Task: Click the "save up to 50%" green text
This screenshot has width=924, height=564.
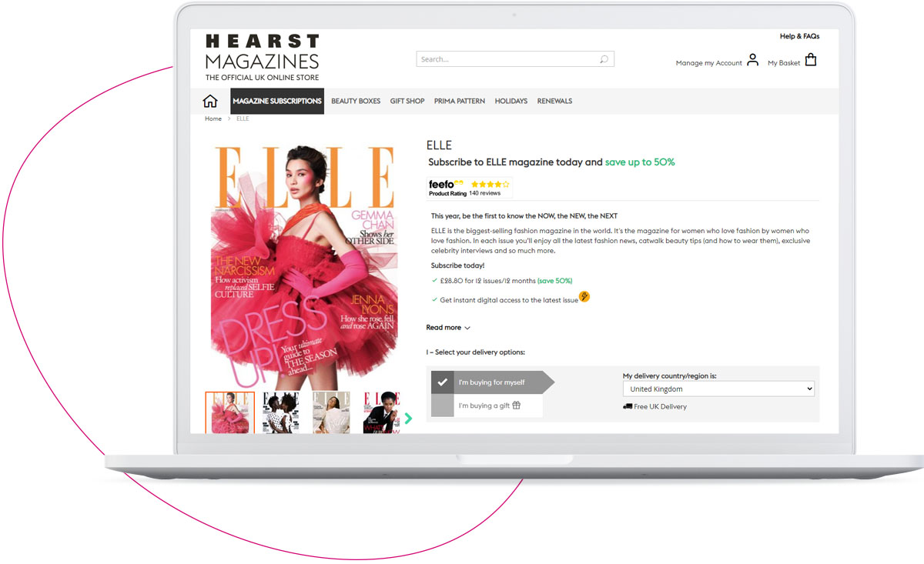Action: coord(640,162)
